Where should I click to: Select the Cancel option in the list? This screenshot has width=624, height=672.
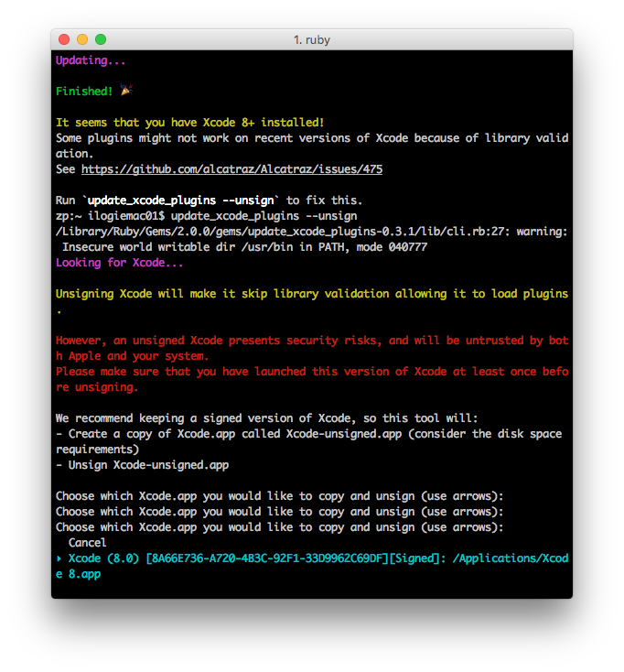point(87,543)
